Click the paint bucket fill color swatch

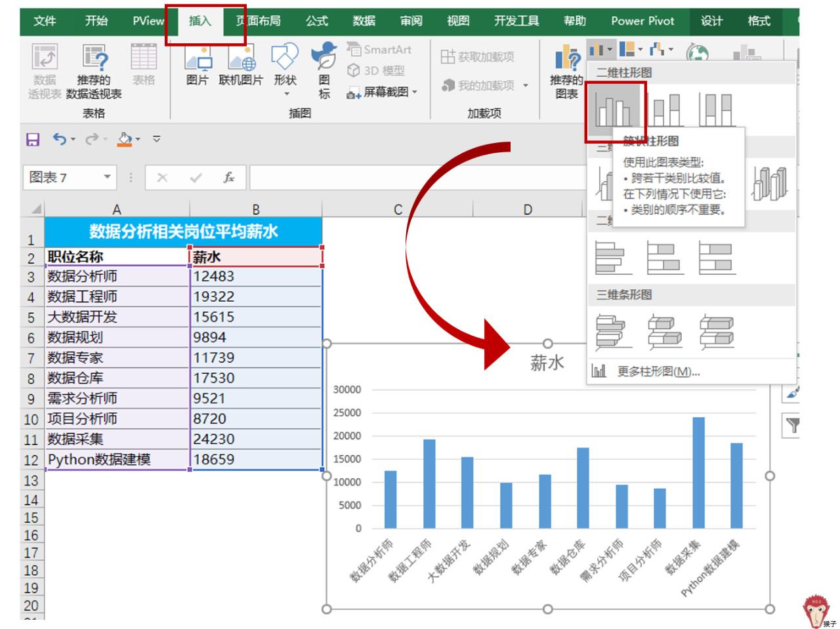click(125, 139)
